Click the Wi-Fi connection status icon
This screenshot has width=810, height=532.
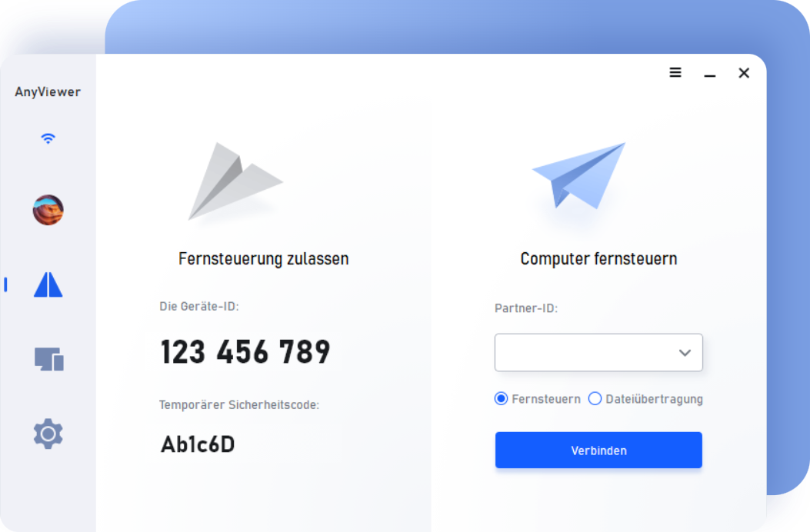coord(48,138)
